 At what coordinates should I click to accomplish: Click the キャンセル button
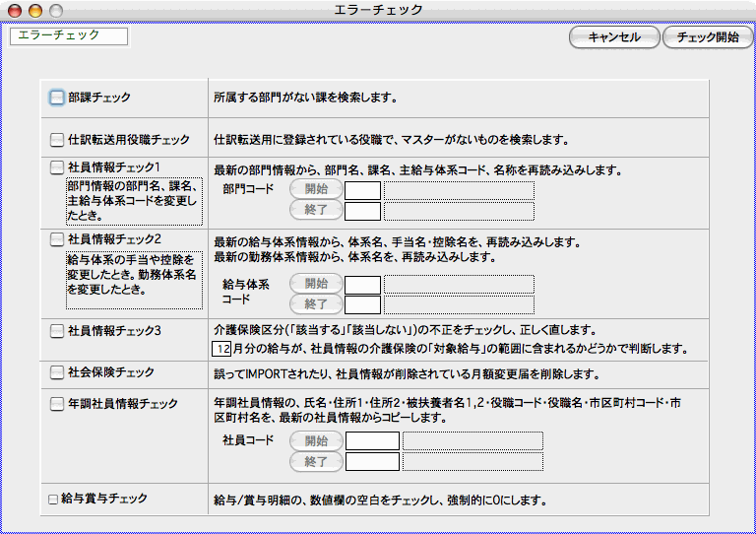(x=613, y=37)
